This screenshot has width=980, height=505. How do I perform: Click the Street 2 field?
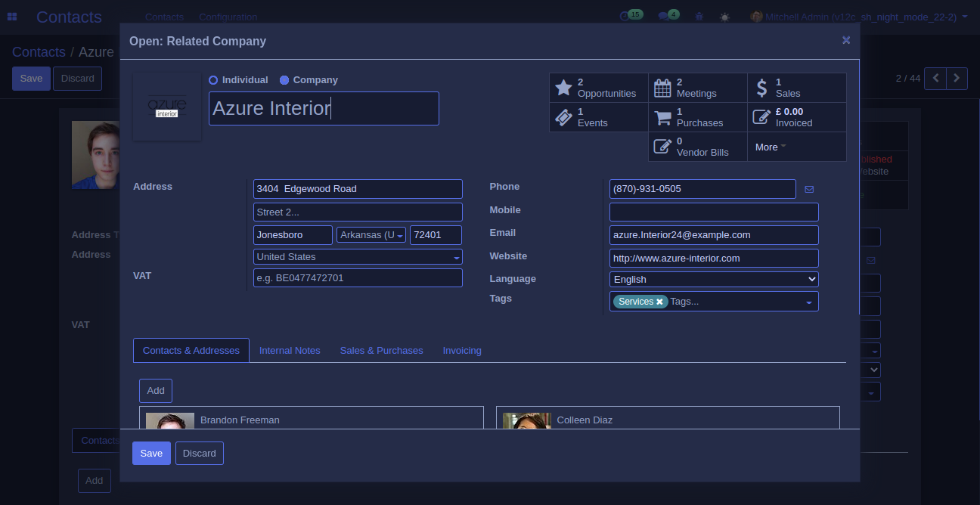358,212
